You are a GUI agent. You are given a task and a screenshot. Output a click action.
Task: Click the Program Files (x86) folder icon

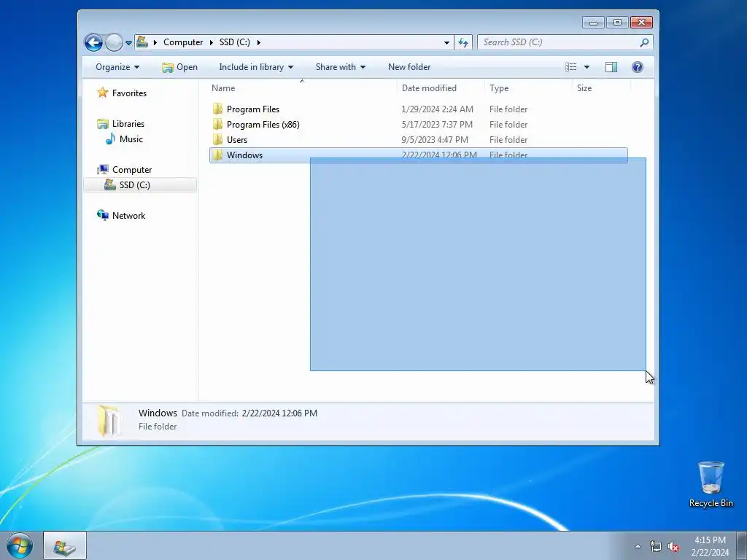click(217, 124)
